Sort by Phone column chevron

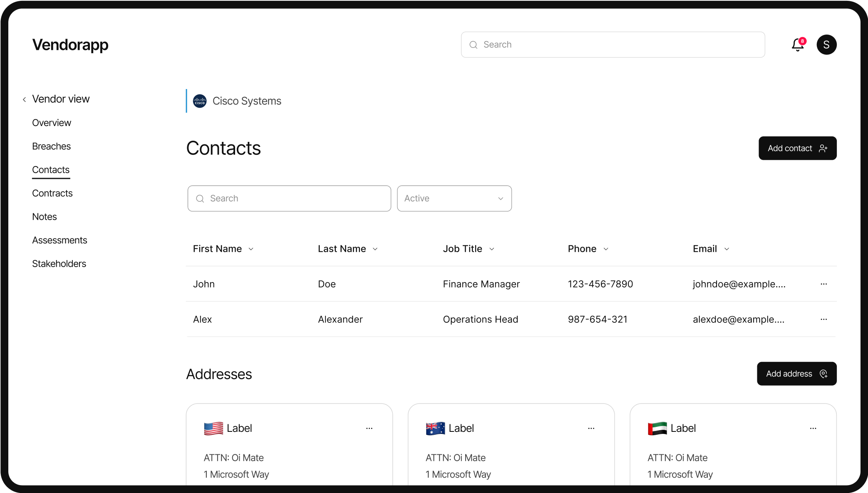[x=606, y=249]
